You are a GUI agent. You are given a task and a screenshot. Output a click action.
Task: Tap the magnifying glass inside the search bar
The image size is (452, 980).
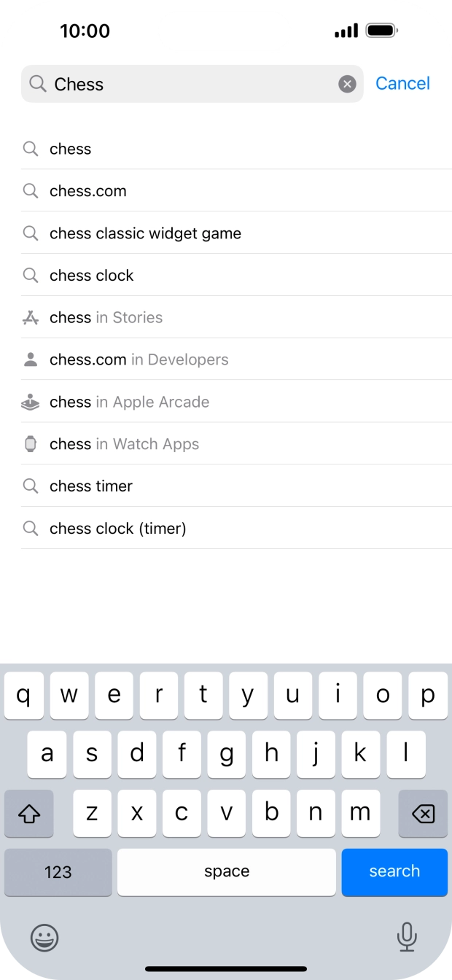coord(39,83)
